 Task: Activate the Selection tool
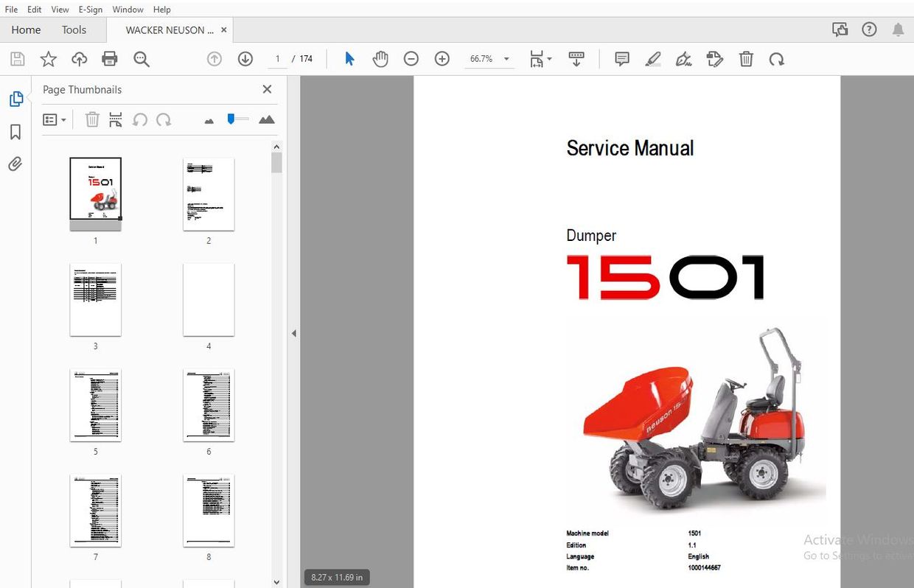pyautogui.click(x=349, y=58)
